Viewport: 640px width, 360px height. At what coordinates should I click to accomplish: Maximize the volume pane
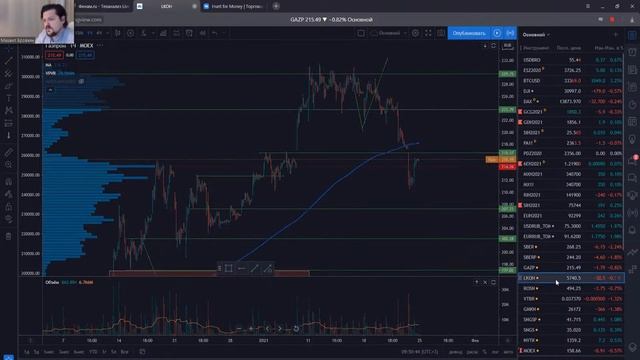[x=493, y=282]
